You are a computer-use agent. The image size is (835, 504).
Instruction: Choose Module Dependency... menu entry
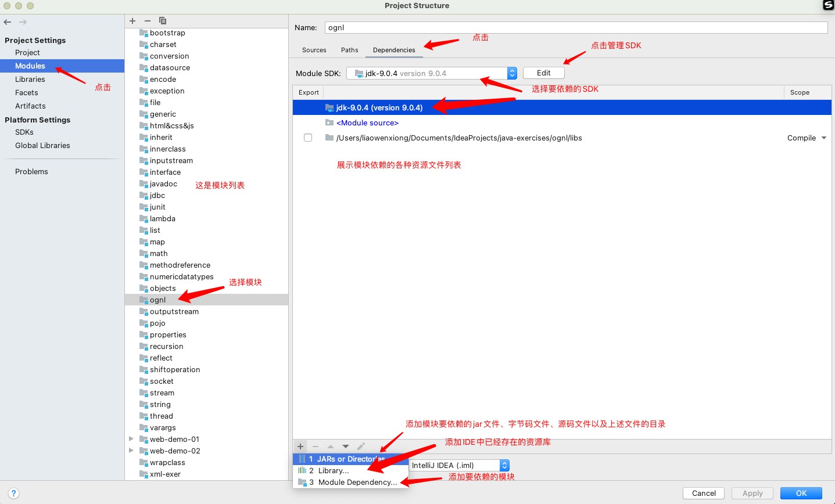[x=350, y=482]
